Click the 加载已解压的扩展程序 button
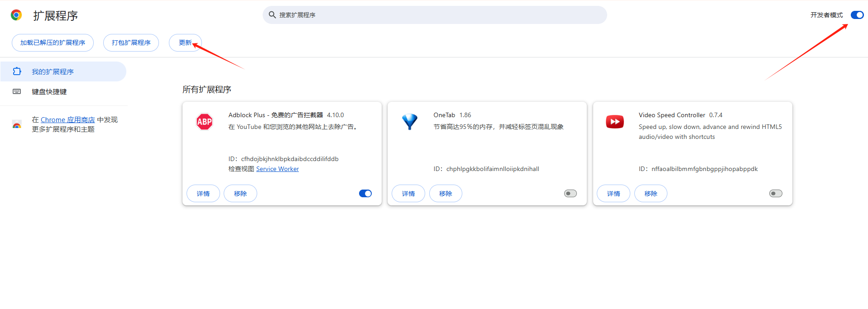The height and width of the screenshot is (309, 868). (x=53, y=43)
